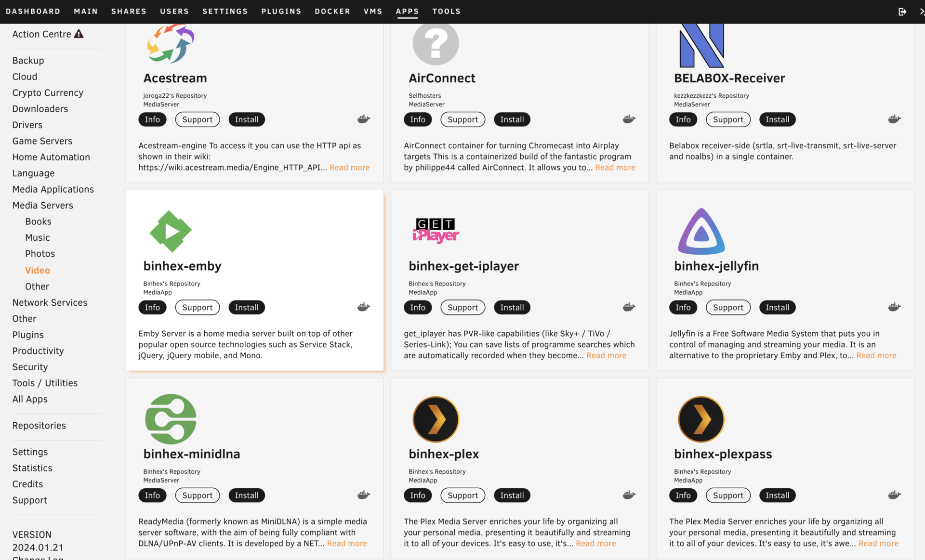This screenshot has height=560, width=925.
Task: Click the BELABOX-Receiver logo
Action: coord(701,46)
